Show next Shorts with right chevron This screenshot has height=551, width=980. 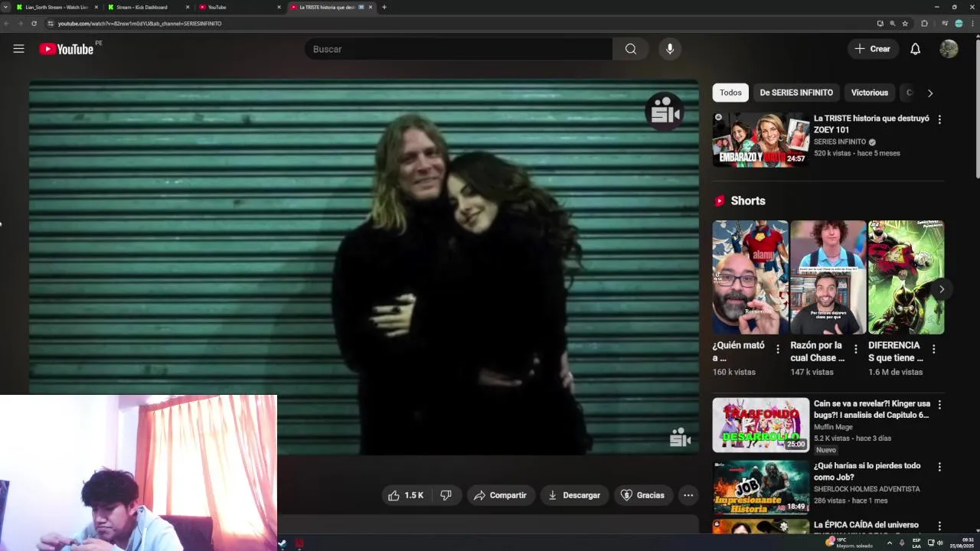942,289
